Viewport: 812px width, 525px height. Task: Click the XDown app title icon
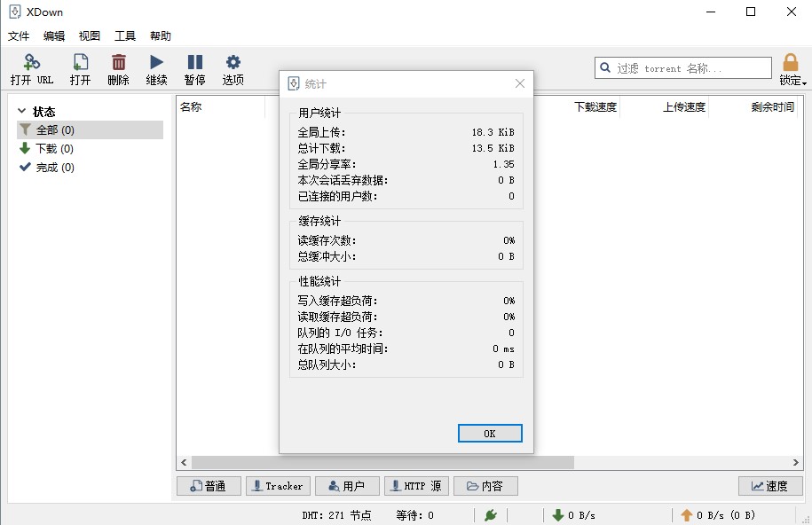15,12
